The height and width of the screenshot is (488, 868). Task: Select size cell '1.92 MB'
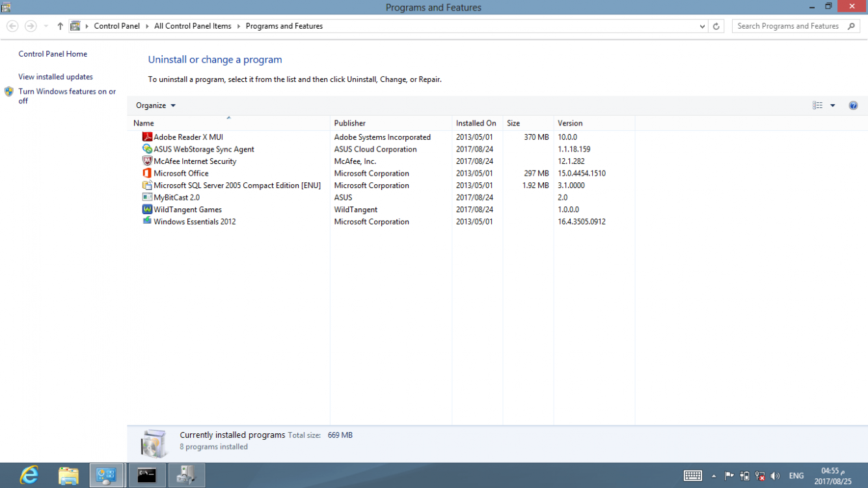click(536, 185)
